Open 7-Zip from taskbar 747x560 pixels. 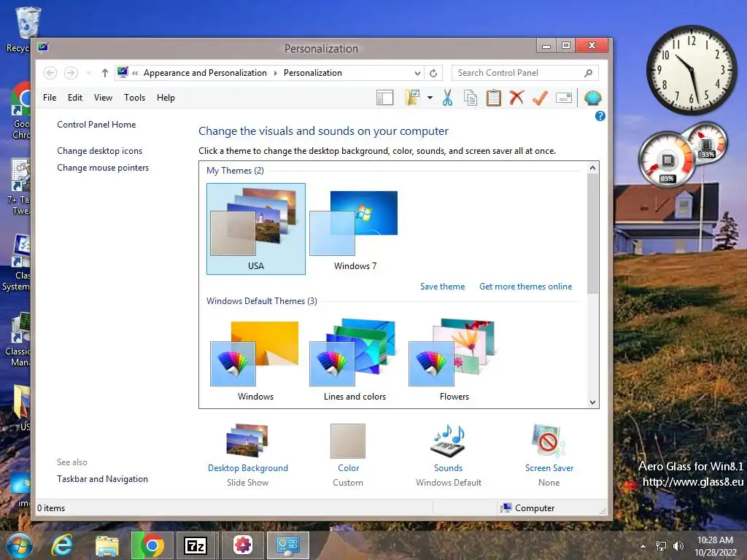click(196, 545)
